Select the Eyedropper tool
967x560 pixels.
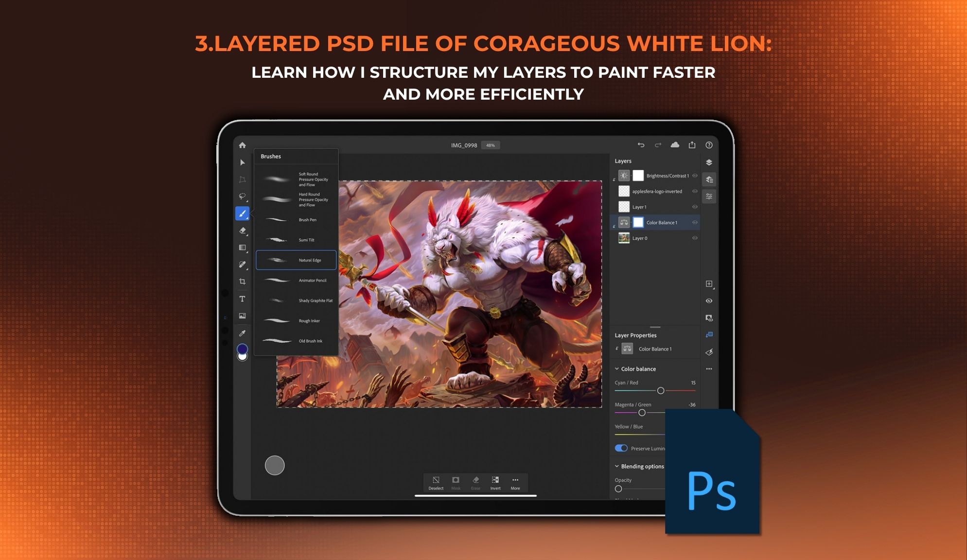coord(242,333)
